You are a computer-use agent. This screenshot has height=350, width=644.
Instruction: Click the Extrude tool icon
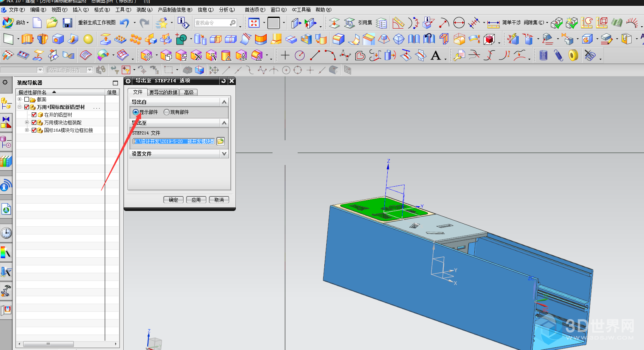pos(27,39)
